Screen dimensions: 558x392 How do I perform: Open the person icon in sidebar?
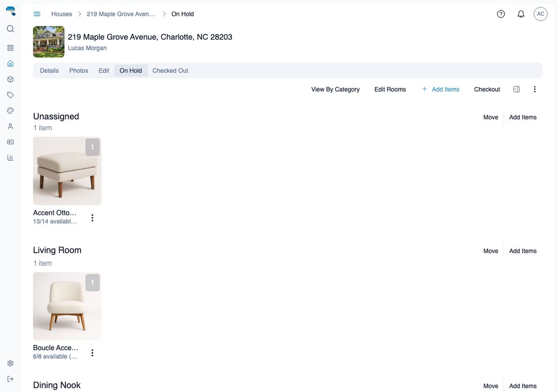click(10, 126)
